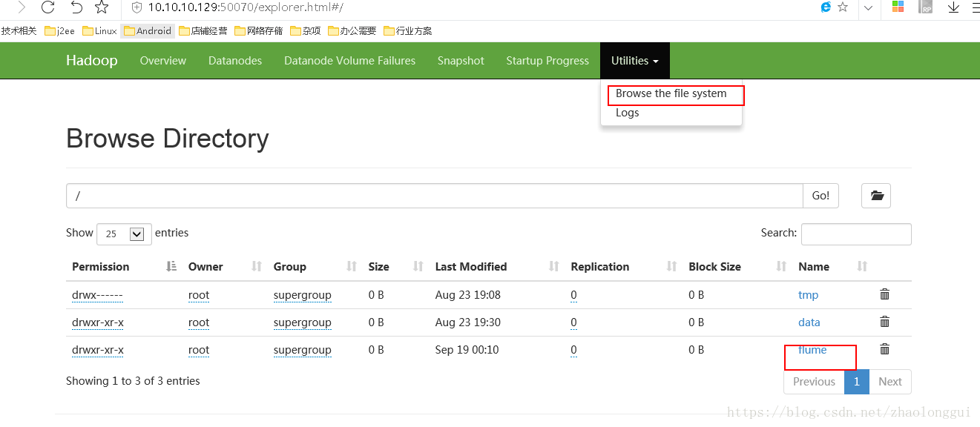The height and width of the screenshot is (427, 980).
Task: Open the tmp directory link
Action: (808, 295)
